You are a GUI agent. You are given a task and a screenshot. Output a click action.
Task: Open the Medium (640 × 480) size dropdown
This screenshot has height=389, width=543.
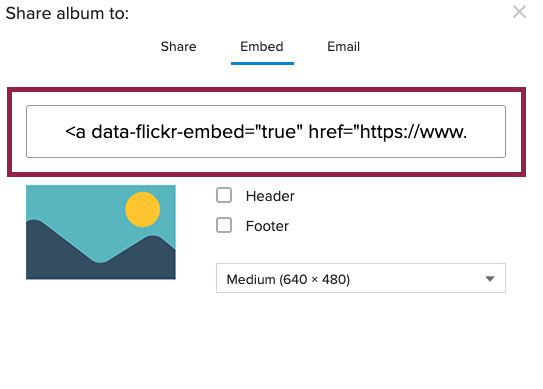tap(361, 278)
